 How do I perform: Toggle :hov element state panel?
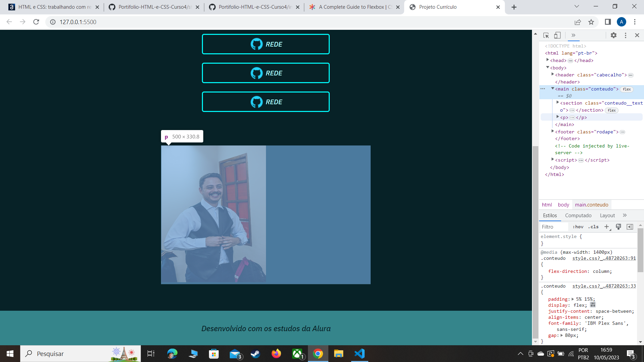click(578, 227)
